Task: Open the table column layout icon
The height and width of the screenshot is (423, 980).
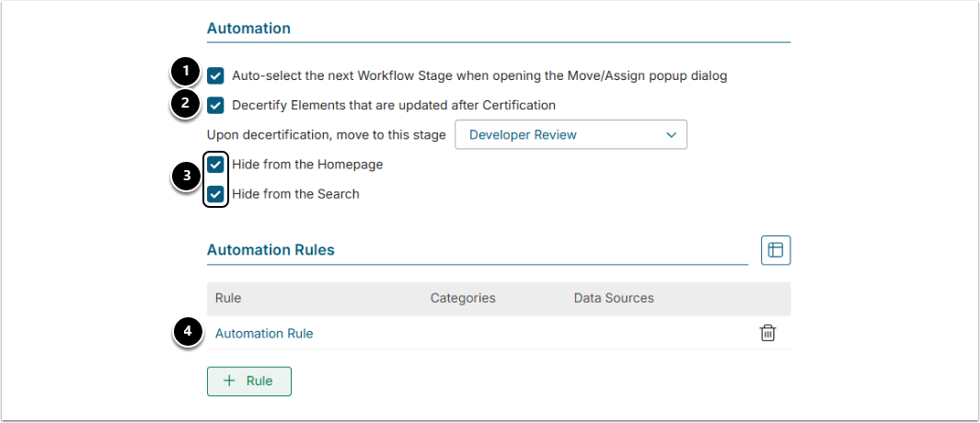Action: click(x=776, y=249)
